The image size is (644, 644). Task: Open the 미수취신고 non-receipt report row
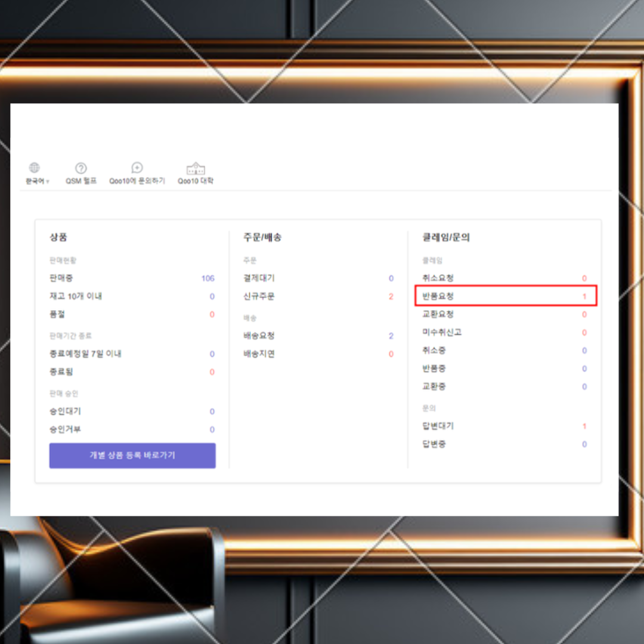[x=505, y=332]
